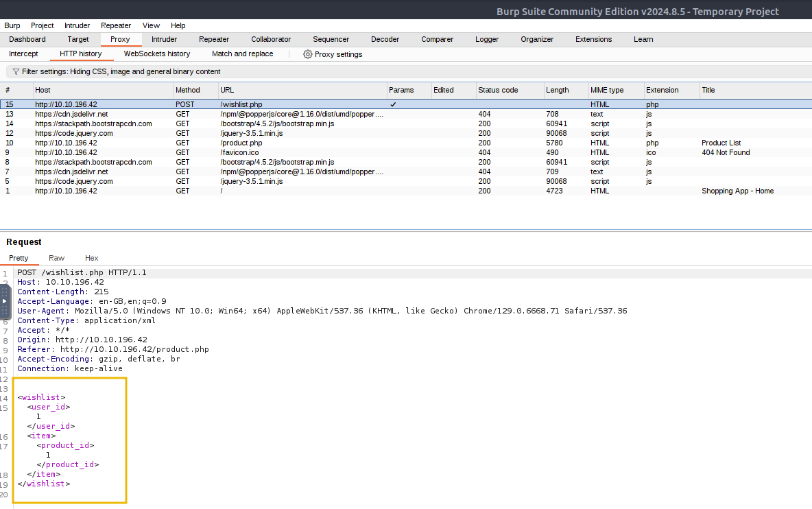Click the 'Product List' title cell
The image size is (812, 509).
coord(721,143)
